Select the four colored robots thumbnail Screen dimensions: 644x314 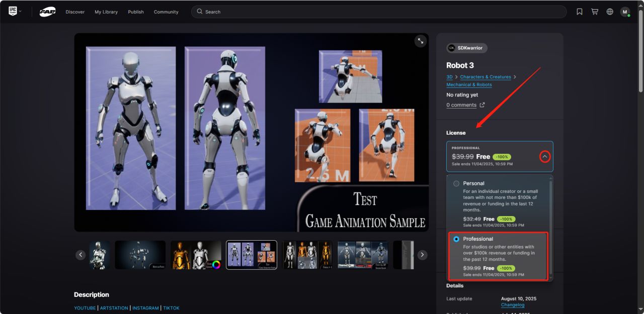(307, 255)
